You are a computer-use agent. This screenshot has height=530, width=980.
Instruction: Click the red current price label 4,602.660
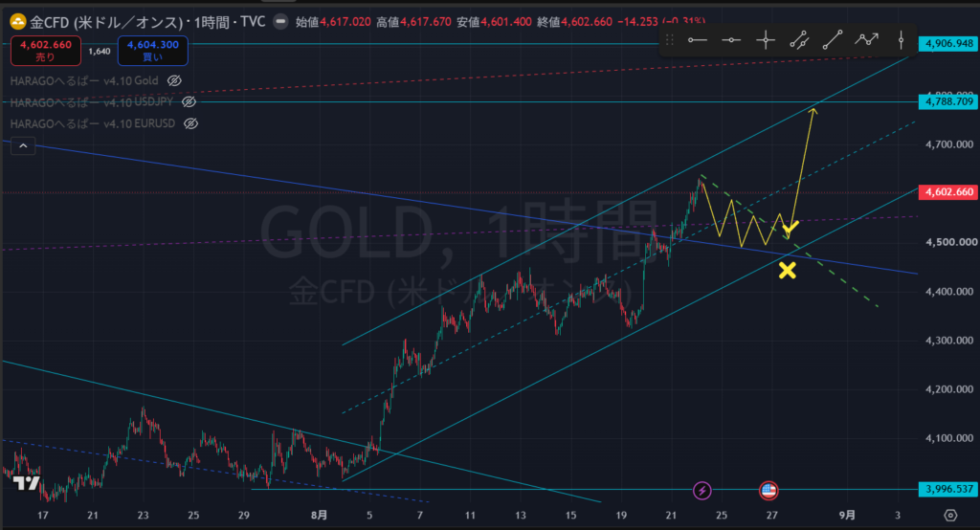point(948,192)
